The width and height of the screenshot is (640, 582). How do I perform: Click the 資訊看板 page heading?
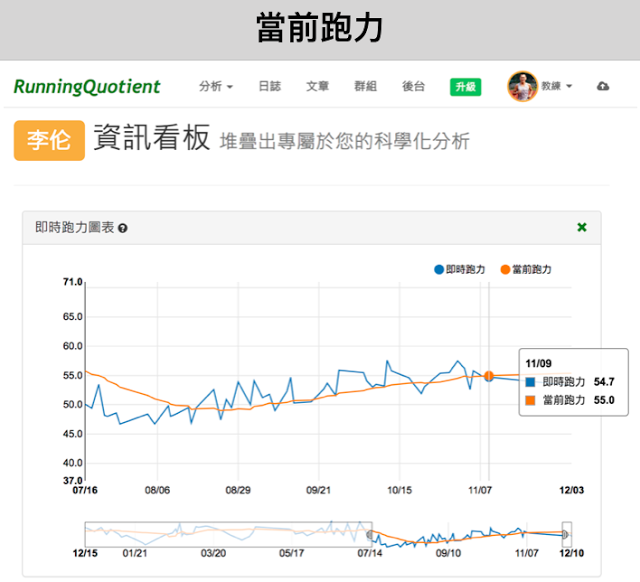coord(152,138)
